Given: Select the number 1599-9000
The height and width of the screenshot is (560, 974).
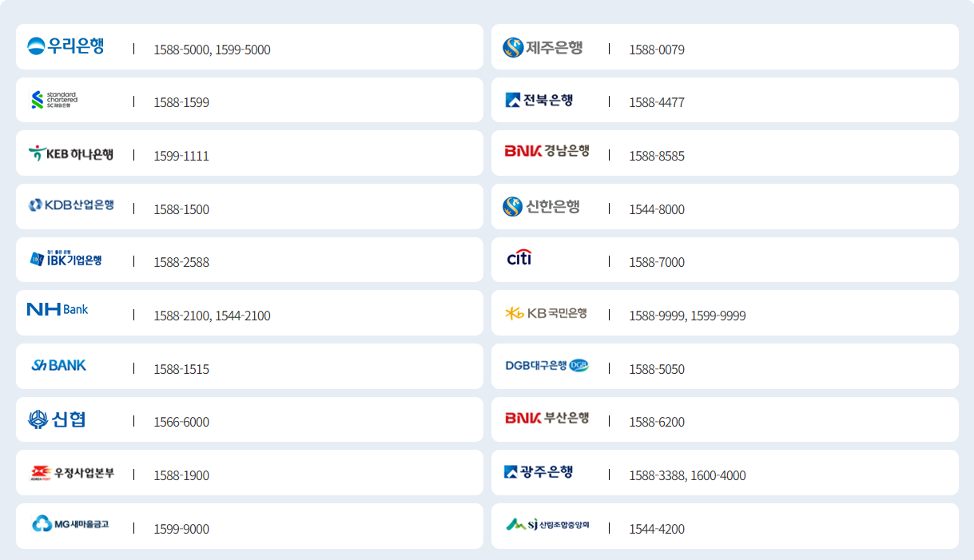Looking at the screenshot, I should click(x=181, y=529).
